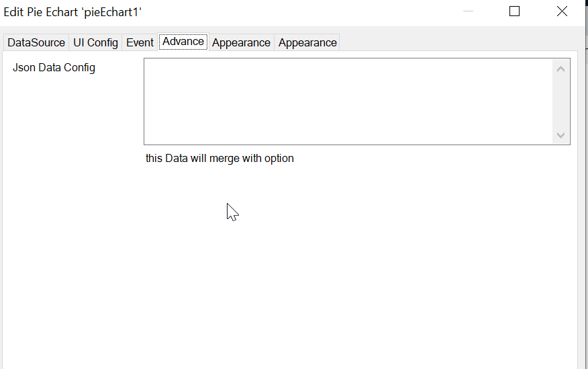Close the Edit Pie Echart dialog

click(562, 11)
